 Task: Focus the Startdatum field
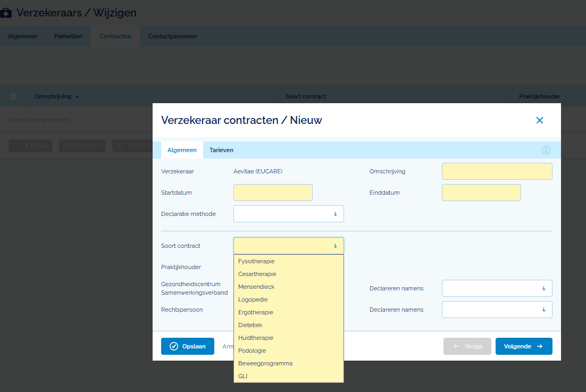[273, 193]
